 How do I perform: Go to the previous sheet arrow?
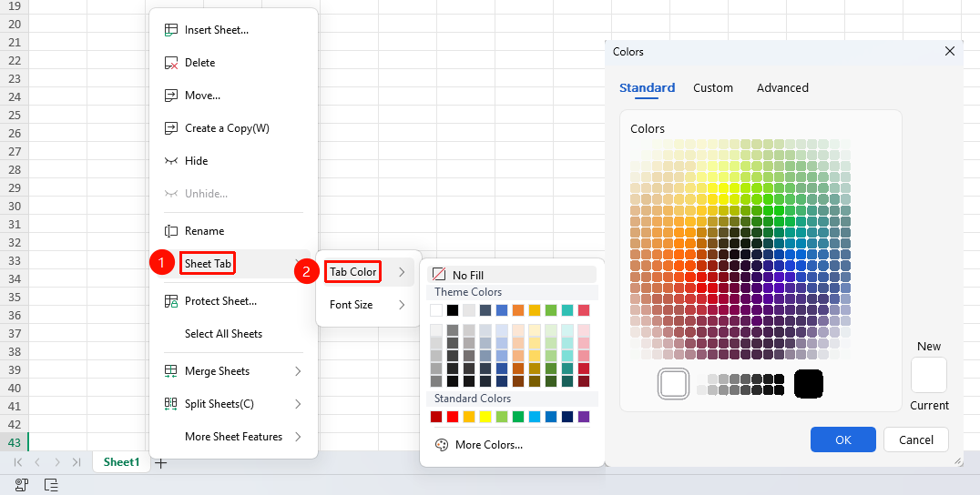37,462
